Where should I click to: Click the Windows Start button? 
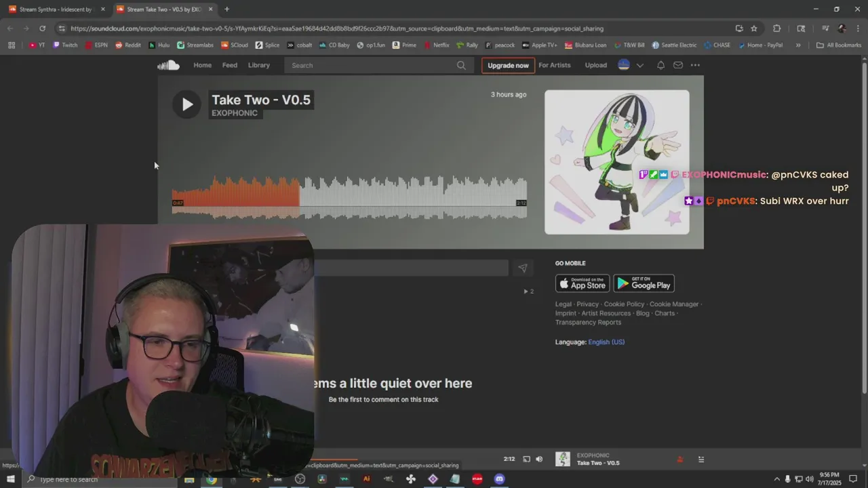[x=11, y=479]
